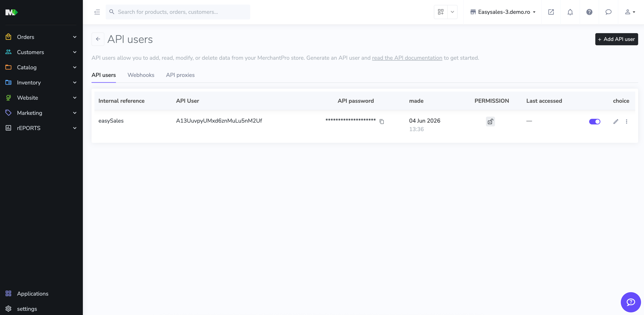
Task: Click the 04 Jun 2026 date
Action: pos(425,121)
